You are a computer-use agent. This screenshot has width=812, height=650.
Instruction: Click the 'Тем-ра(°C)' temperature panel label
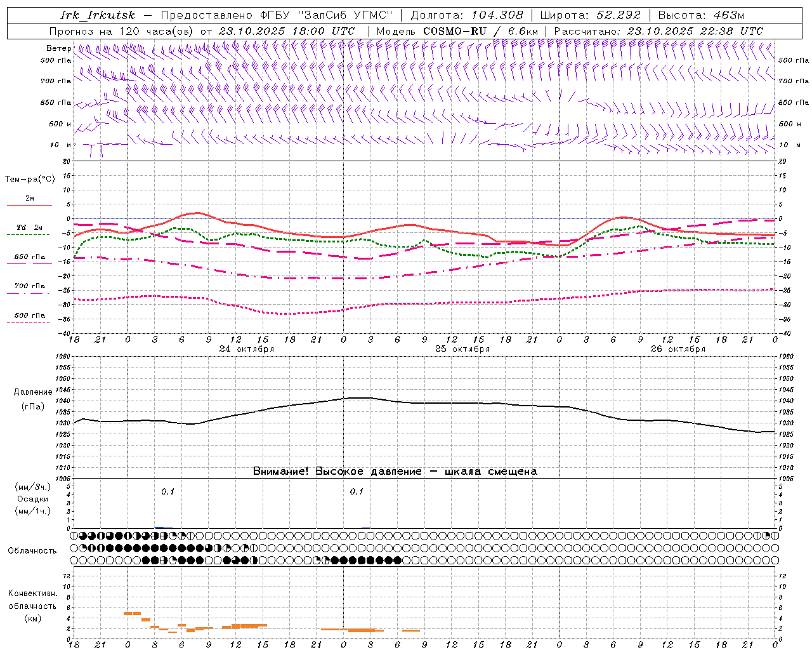coord(30,180)
